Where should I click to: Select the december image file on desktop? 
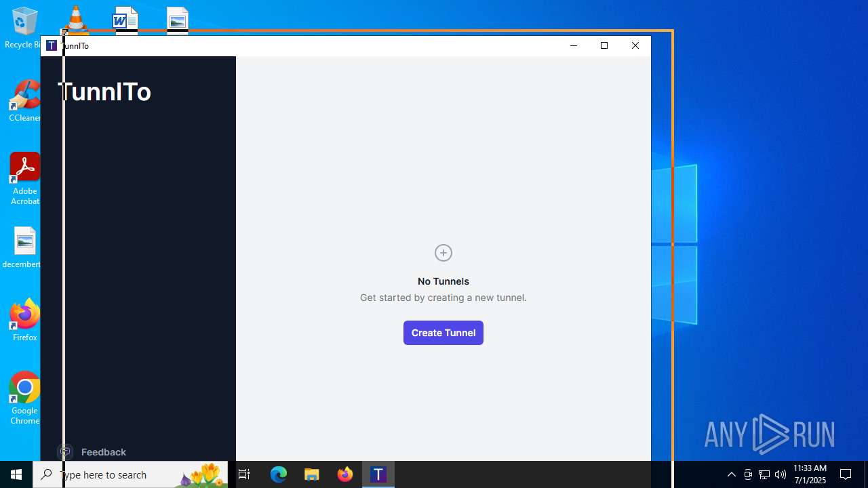pyautogui.click(x=23, y=247)
